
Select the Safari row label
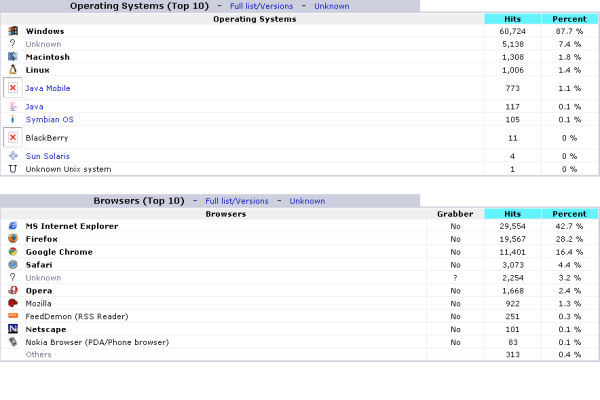39,264
